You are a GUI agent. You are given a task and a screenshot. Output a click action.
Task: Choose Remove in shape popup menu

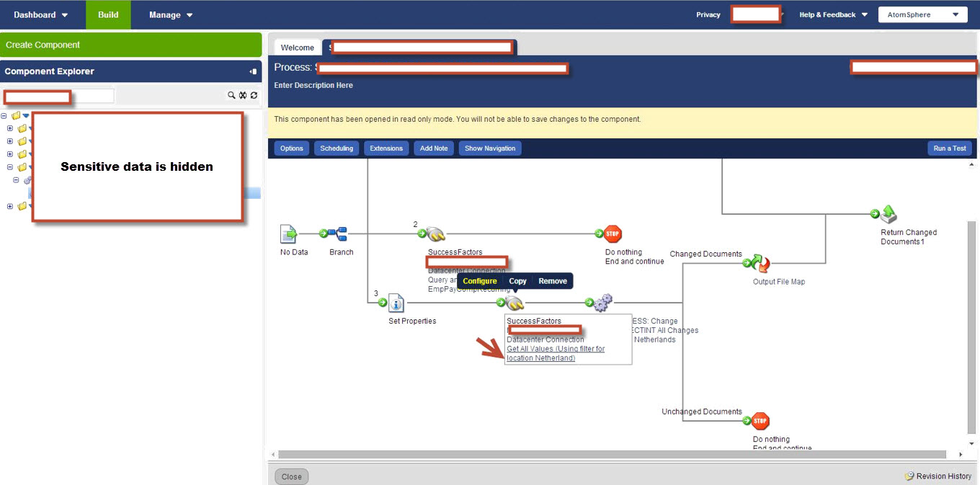point(553,281)
